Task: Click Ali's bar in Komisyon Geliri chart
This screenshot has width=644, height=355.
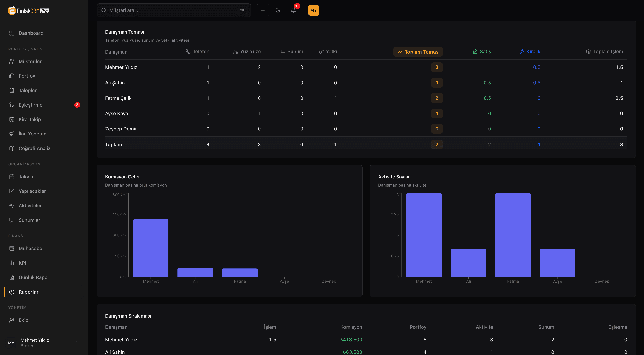Action: (195, 272)
